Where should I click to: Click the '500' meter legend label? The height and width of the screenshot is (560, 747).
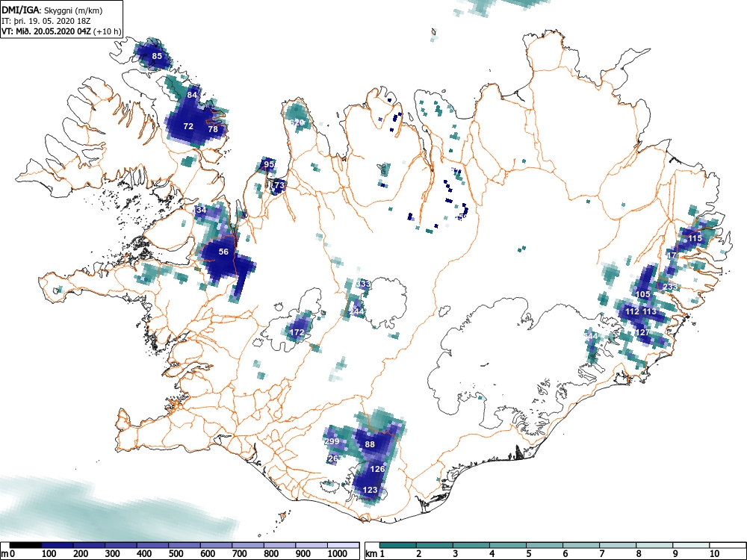[176, 554]
